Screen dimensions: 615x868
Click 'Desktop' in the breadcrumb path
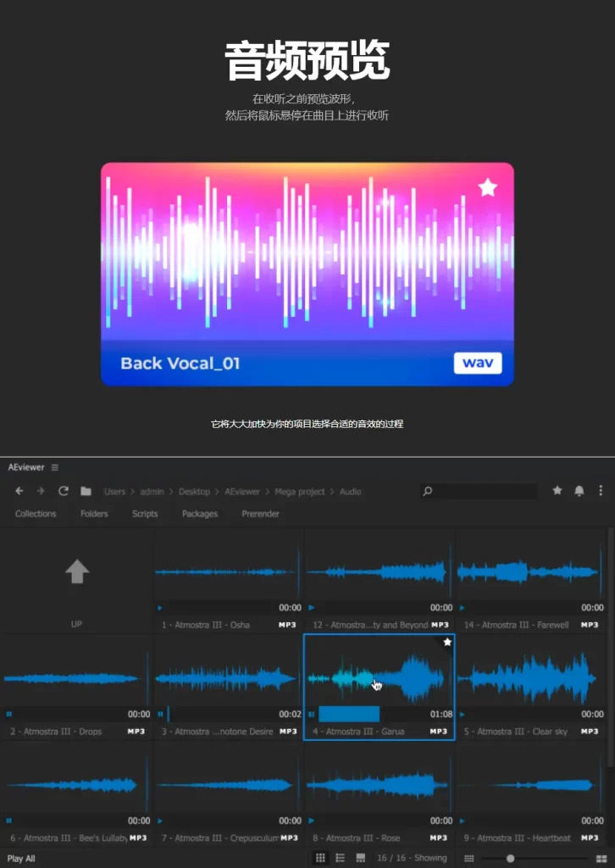tap(194, 492)
